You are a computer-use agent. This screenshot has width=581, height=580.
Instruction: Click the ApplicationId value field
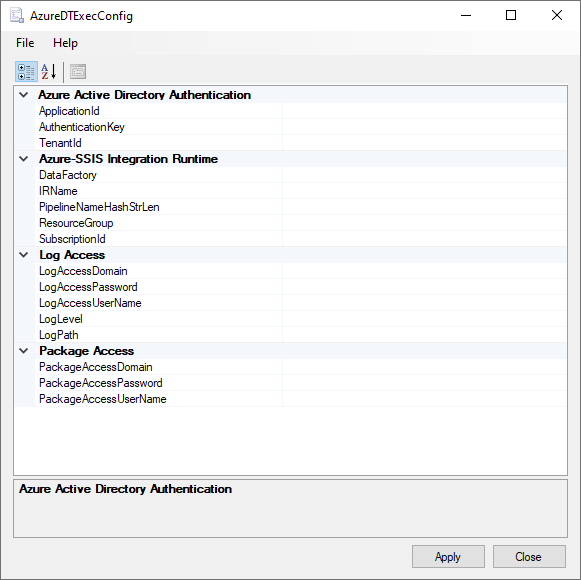click(425, 111)
